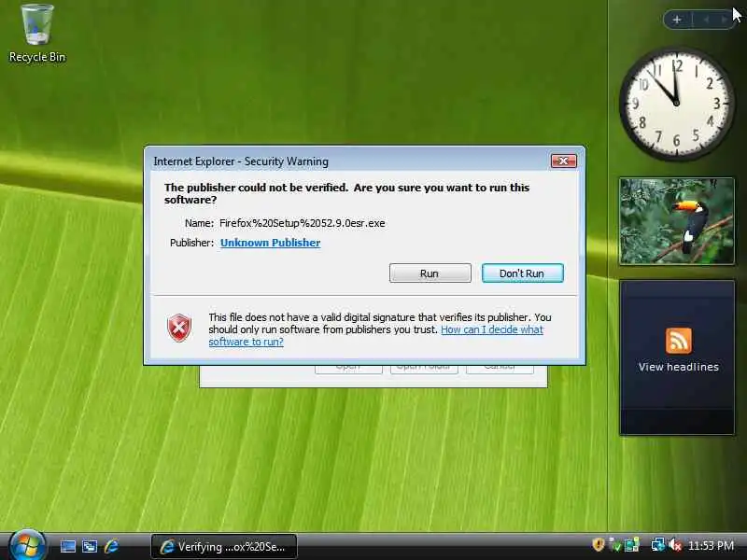Open the Unknown Publisher link
The image size is (747, 560).
270,243
